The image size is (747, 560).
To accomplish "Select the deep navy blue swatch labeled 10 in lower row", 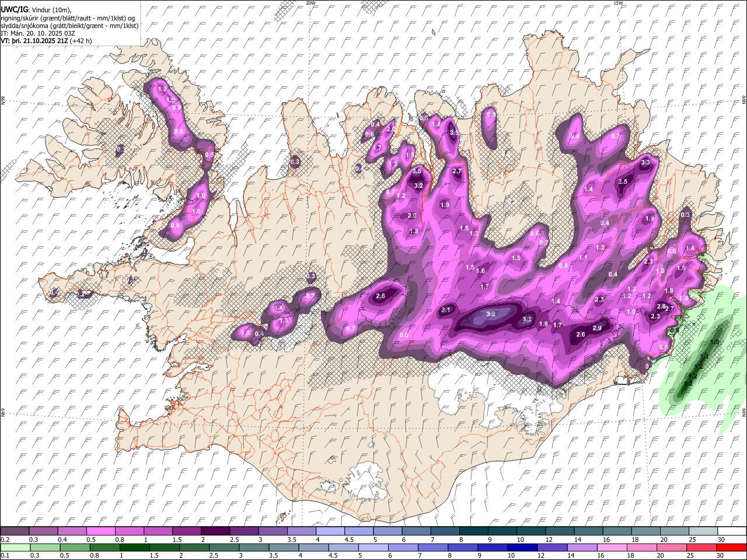I will tap(522, 547).
